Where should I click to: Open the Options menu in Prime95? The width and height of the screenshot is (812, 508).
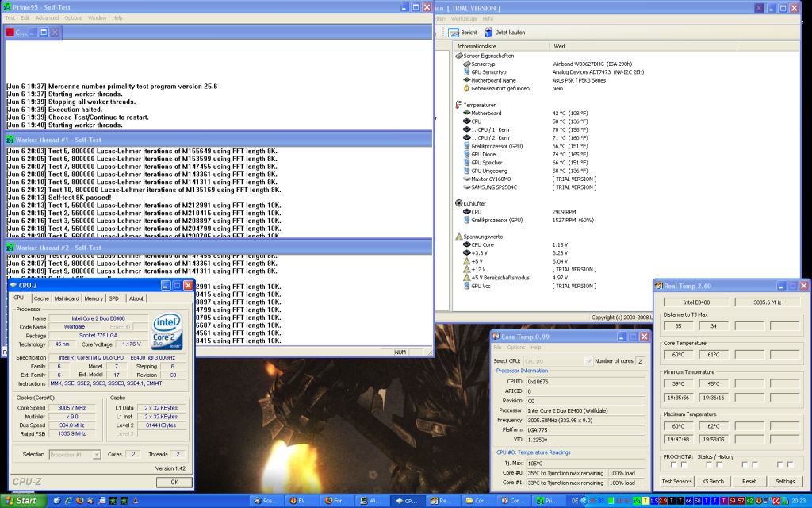pos(74,18)
